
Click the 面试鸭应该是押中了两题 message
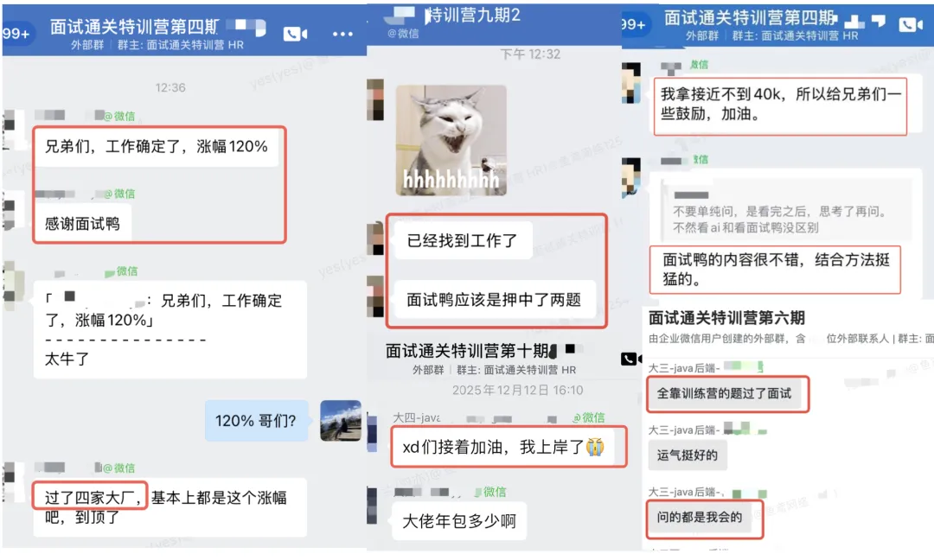point(494,300)
